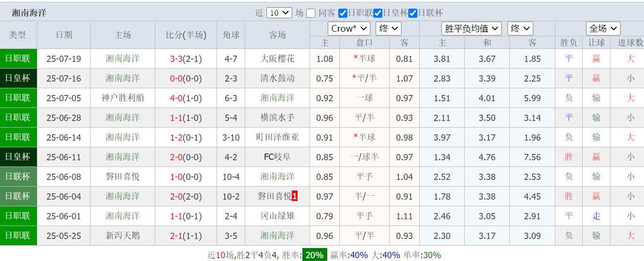Toggle the 同客 checkbox
The width and height of the screenshot is (644, 261).
click(311, 13)
